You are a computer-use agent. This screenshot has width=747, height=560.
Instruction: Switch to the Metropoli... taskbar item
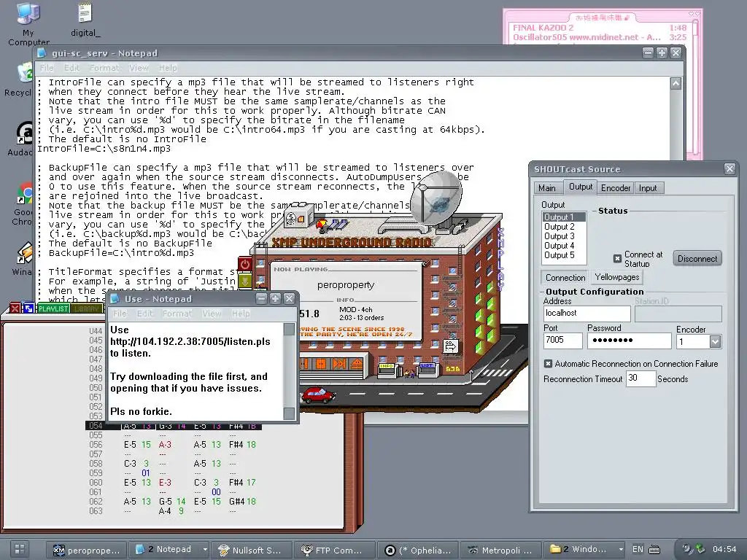point(500,550)
